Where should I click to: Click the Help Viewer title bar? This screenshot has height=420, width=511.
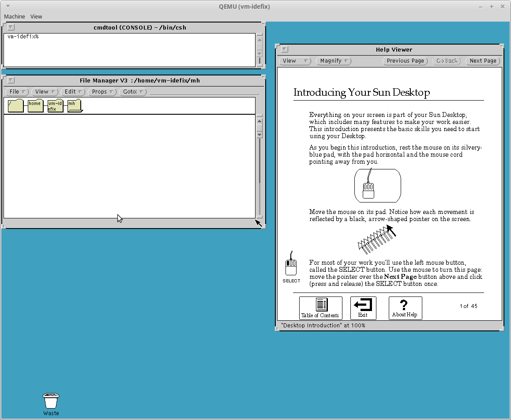[394, 49]
